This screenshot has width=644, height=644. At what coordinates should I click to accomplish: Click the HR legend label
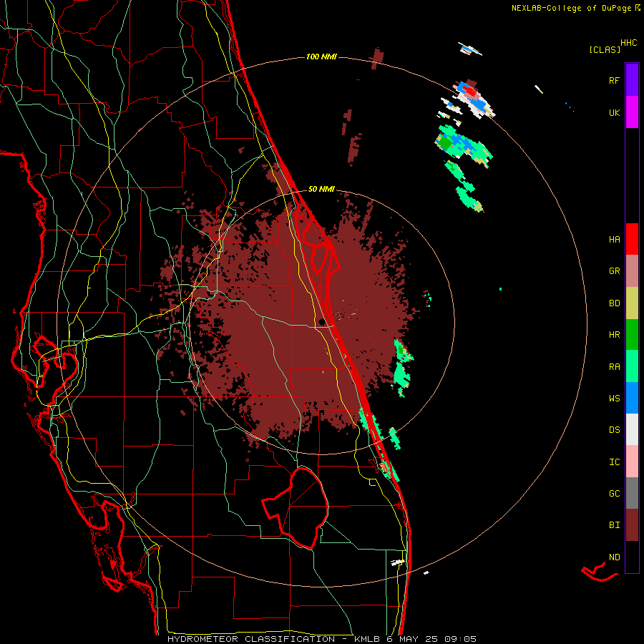614,335
